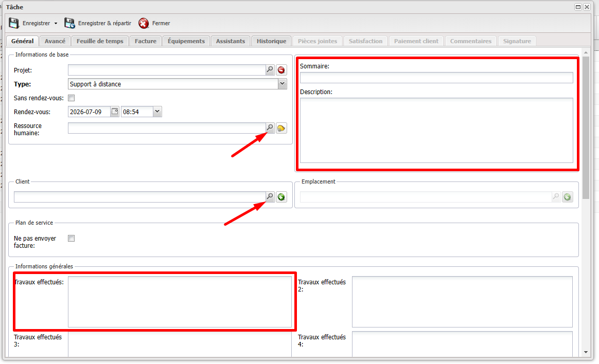Screen dimensions: 599x364
Task: Focus the Sommaire input field
Action: tap(436, 78)
